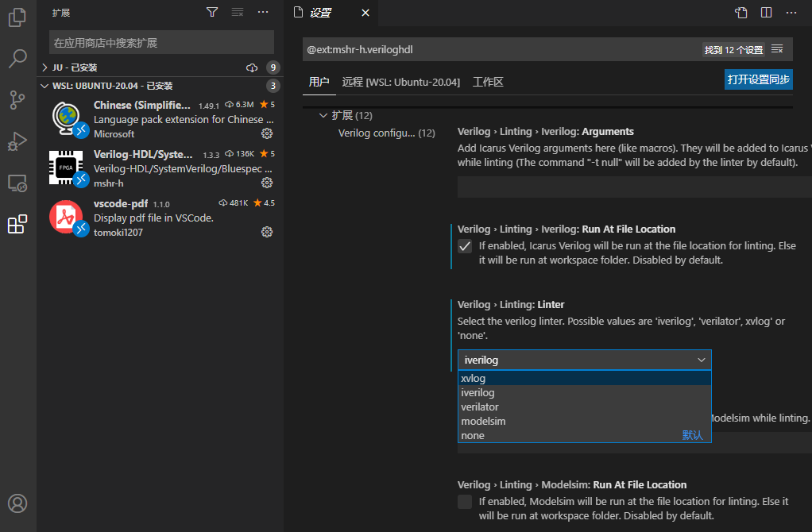
Task: Open extensions panel more actions menu
Action: pos(263,12)
